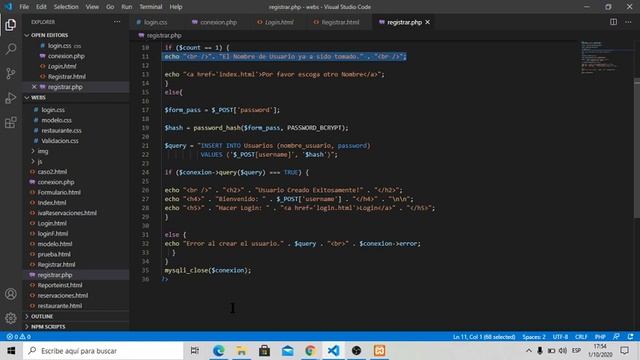The width and height of the screenshot is (640, 360).
Task: Collapse the WEBS folder section
Action: tap(38, 98)
